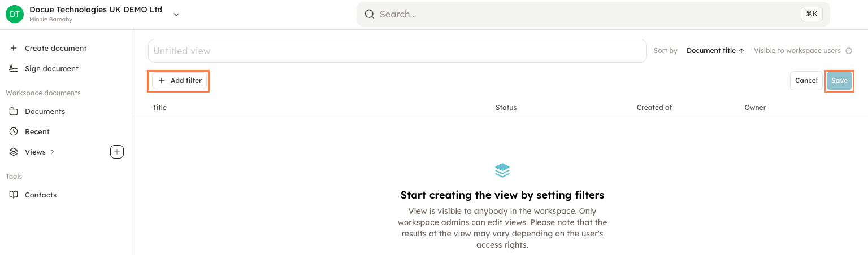
Task: Expand the Views submenu chevron
Action: [53, 152]
